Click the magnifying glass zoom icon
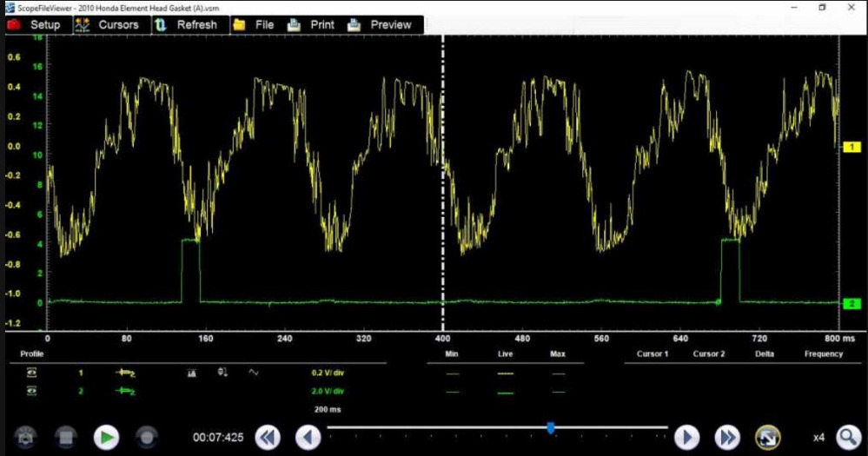 pyautogui.click(x=847, y=437)
